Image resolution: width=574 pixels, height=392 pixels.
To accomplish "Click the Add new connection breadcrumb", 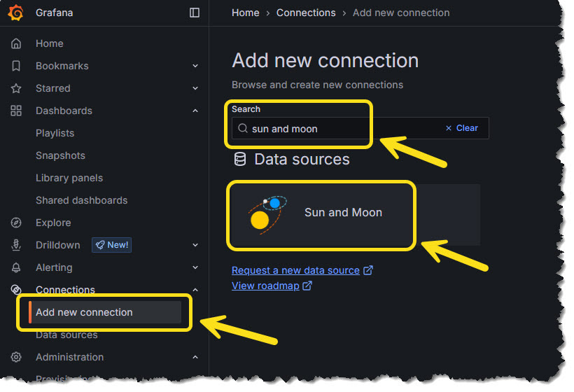I will [x=401, y=13].
